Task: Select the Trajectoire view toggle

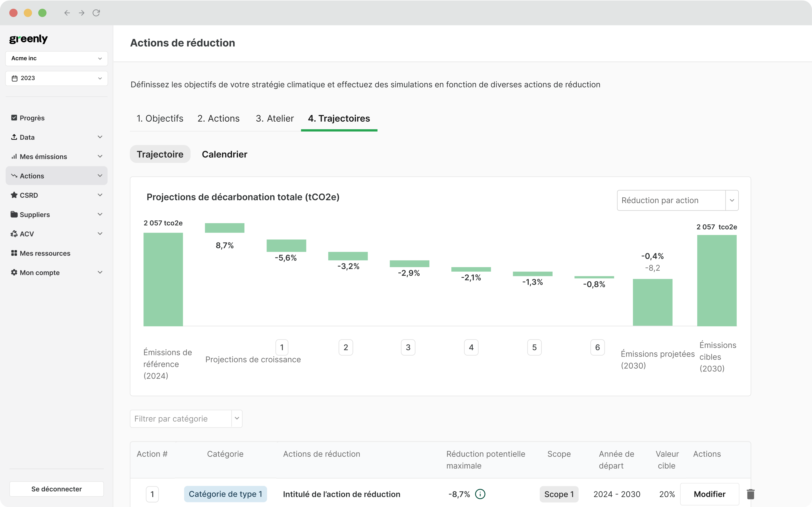Action: click(x=160, y=154)
